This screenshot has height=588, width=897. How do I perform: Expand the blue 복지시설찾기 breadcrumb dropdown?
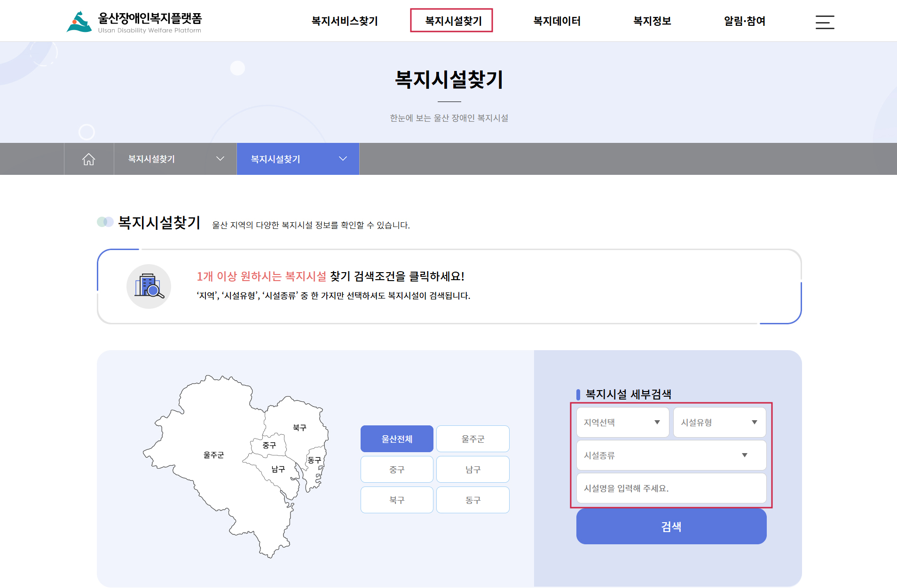(x=298, y=159)
